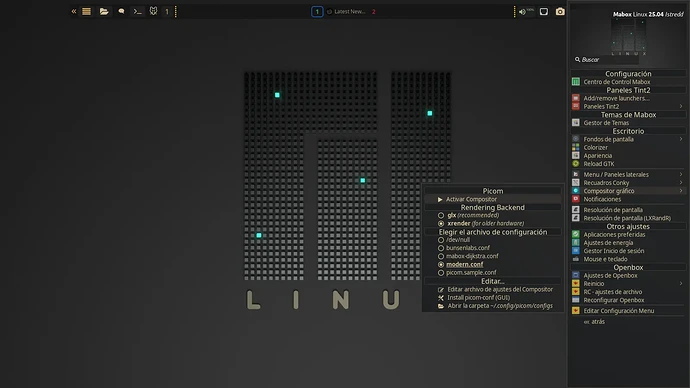Switch to workspace 1 in center pager
Viewport: 690px width, 388px height.
[317, 11]
